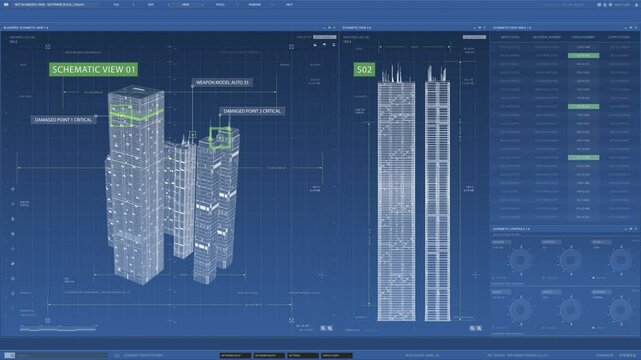Open dropdown above the top-left dial
The height and width of the screenshot is (360, 641).
tap(501, 242)
